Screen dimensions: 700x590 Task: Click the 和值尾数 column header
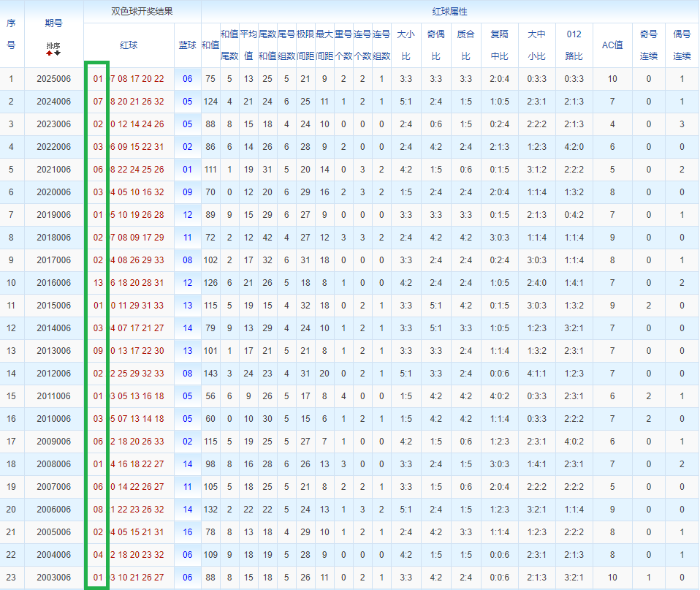229,45
